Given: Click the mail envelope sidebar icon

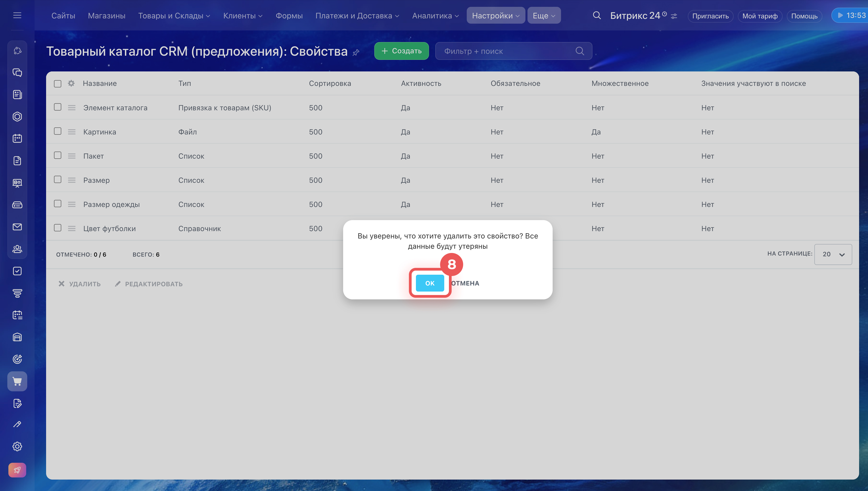Looking at the screenshot, I should 17,227.
